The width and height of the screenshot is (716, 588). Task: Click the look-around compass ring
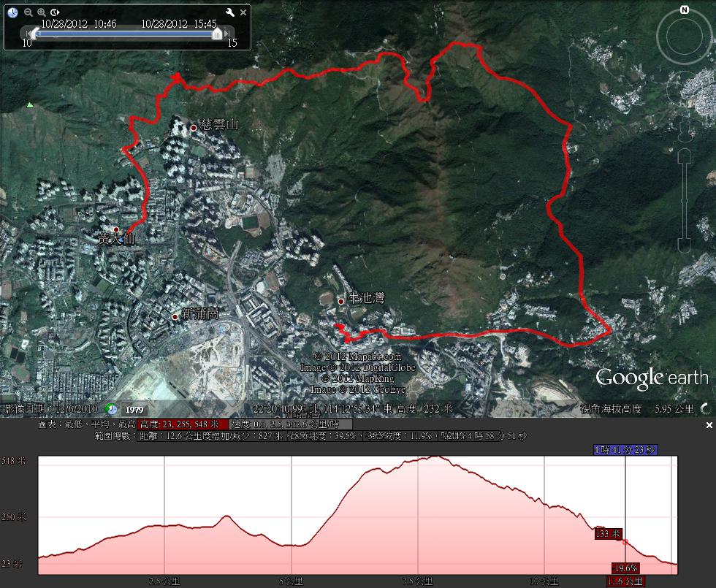click(x=684, y=36)
